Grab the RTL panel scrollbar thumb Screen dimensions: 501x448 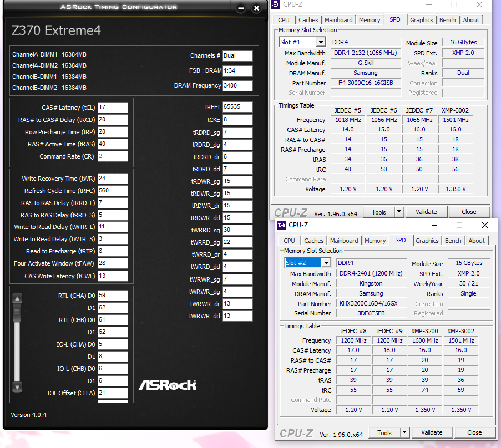point(17,312)
